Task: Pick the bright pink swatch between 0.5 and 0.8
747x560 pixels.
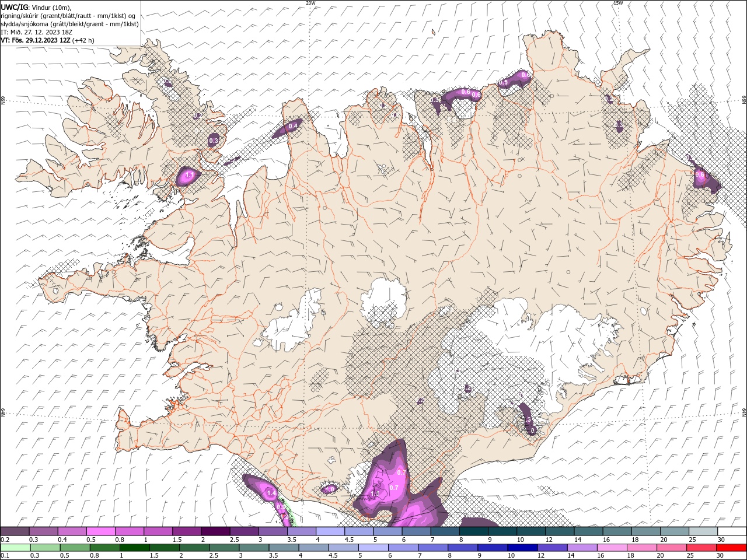Action: pyautogui.click(x=100, y=531)
